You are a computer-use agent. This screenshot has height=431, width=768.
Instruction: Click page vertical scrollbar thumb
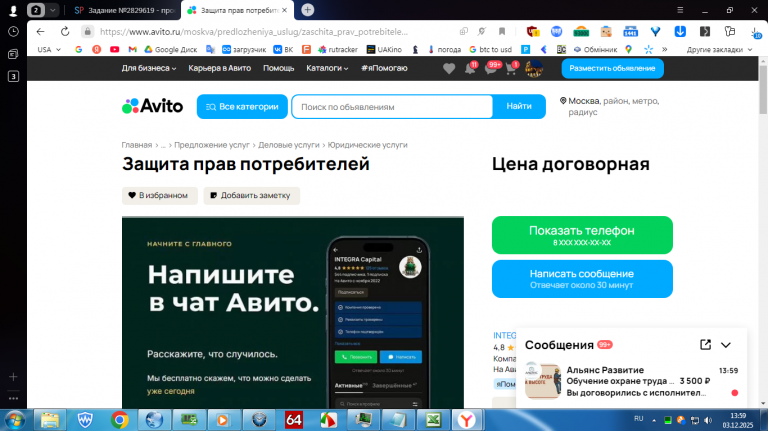point(763,90)
